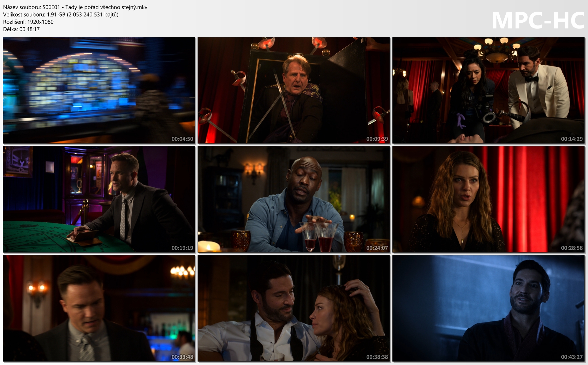588x365 pixels.
Task: Select the thumbnail at 00:38:38
Action: [x=294, y=308]
